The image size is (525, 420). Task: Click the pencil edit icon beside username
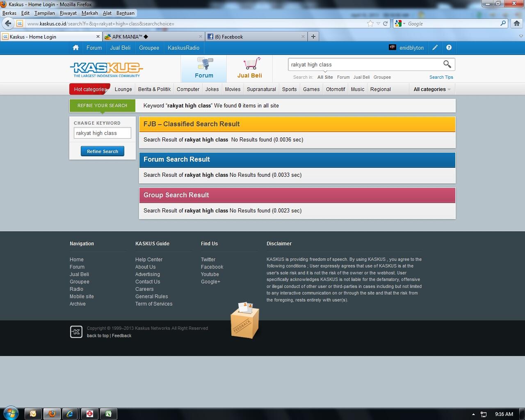click(435, 48)
